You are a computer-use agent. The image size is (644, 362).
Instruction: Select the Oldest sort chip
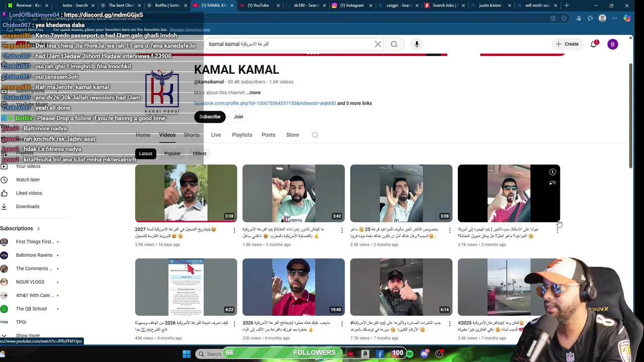pyautogui.click(x=199, y=153)
